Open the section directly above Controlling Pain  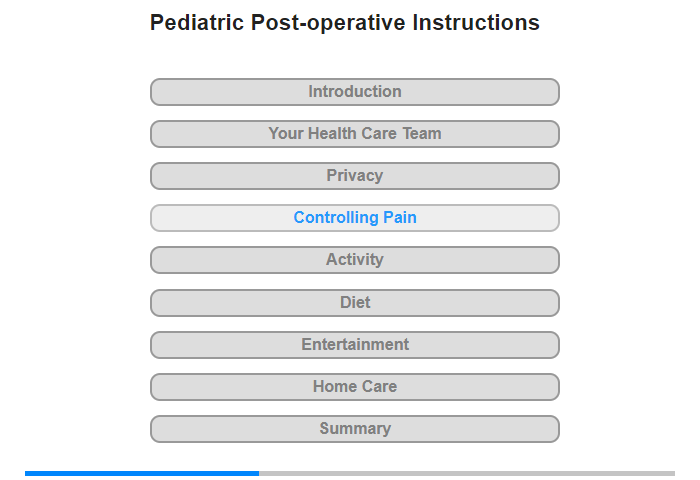coord(354,176)
